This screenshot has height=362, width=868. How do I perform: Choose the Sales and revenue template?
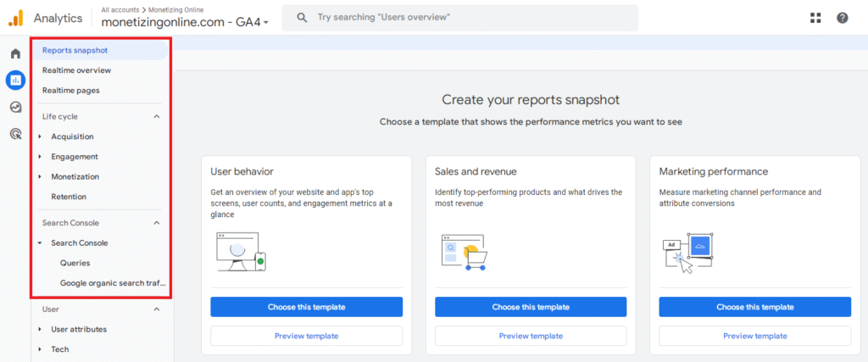pos(531,307)
